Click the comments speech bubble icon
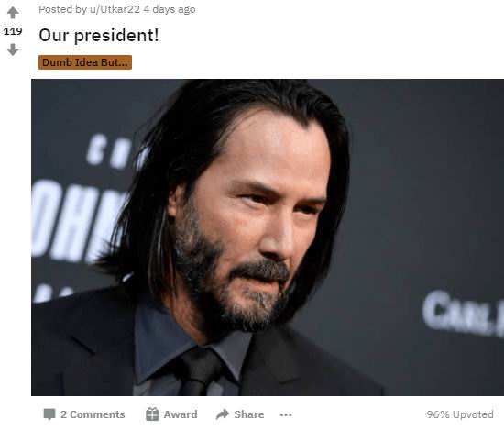The height and width of the screenshot is (442, 504). [x=49, y=414]
